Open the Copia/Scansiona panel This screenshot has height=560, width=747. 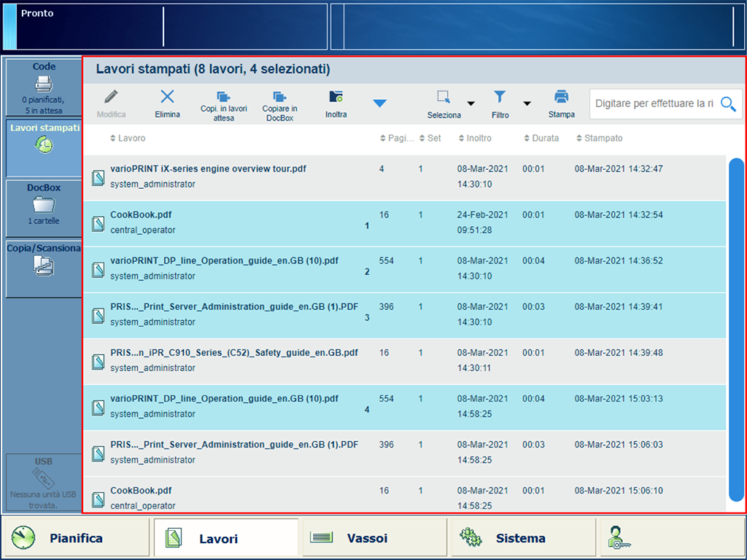coord(44,267)
